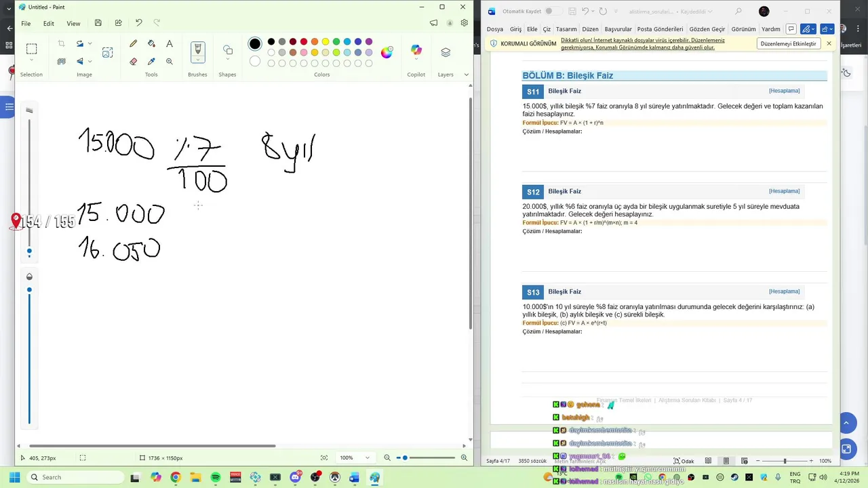Open the Edit colors wheel
Image resolution: width=868 pixels, height=488 pixels.
[x=387, y=52]
